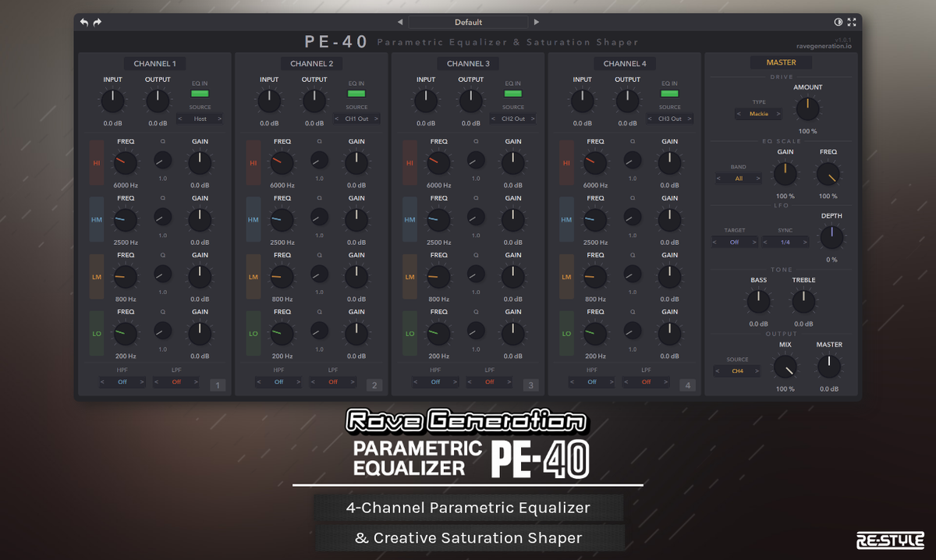Screen dimensions: 936x560
Task: Go to next preset arrow
Action: pyautogui.click(x=537, y=22)
